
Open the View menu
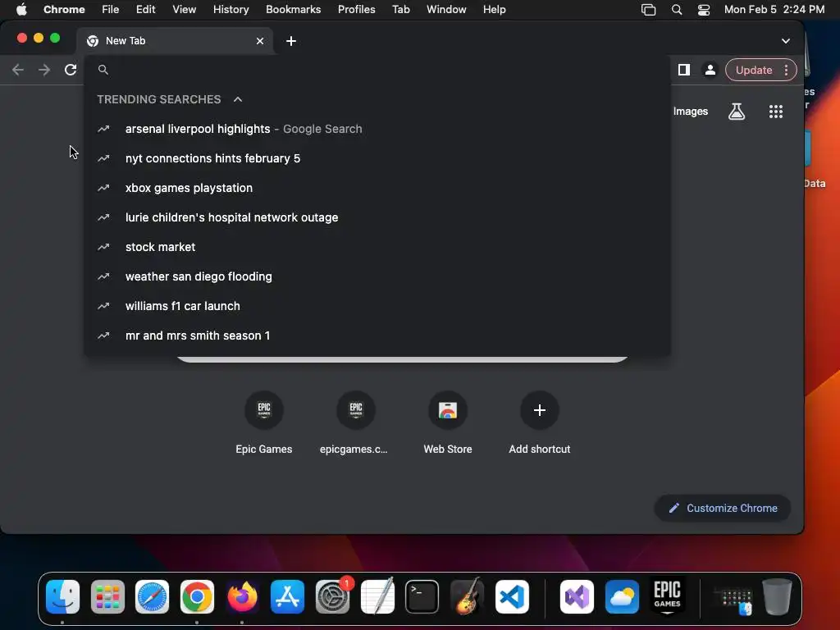(x=184, y=10)
